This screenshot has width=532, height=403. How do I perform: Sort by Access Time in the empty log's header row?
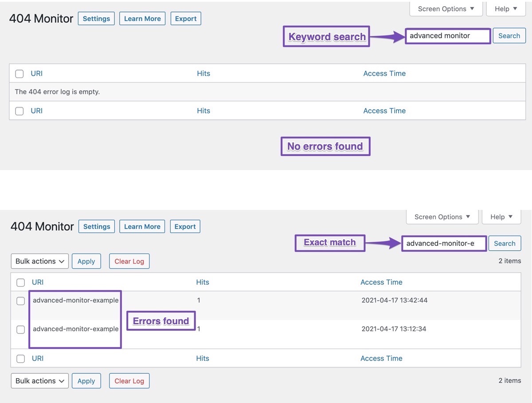384,74
